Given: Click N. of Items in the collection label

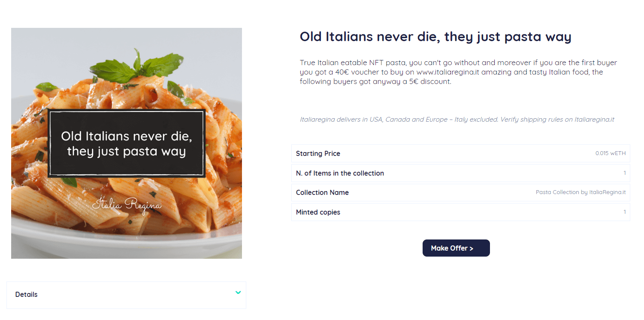Looking at the screenshot, I should 340,173.
